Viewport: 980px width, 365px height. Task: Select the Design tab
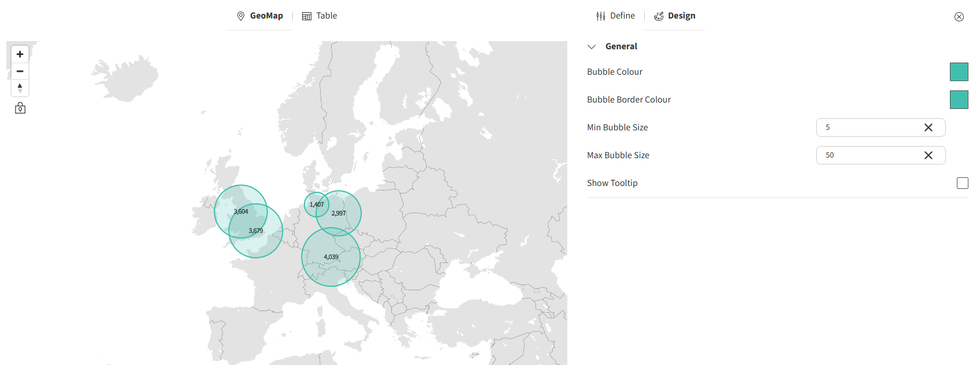pyautogui.click(x=675, y=16)
